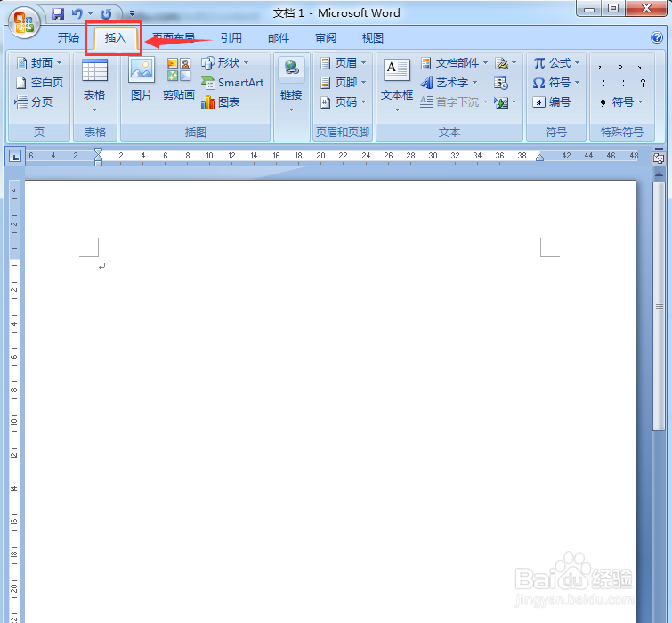The image size is (672, 623).
Task: Click the blue Help question mark icon
Action: (x=657, y=37)
